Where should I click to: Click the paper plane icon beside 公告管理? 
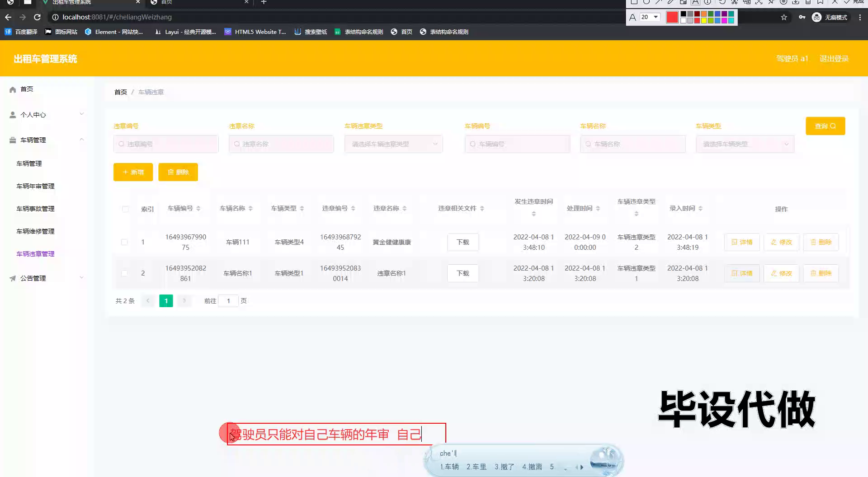point(13,278)
